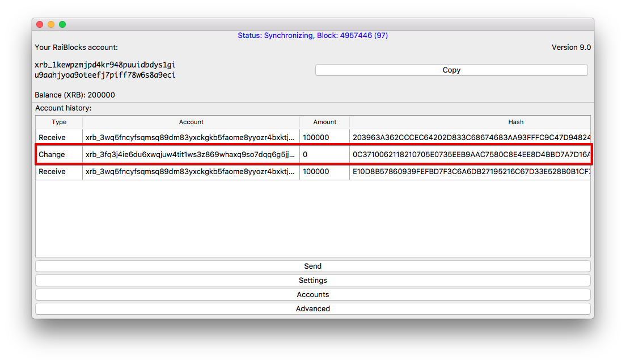Open the Accounts screen

click(312, 295)
